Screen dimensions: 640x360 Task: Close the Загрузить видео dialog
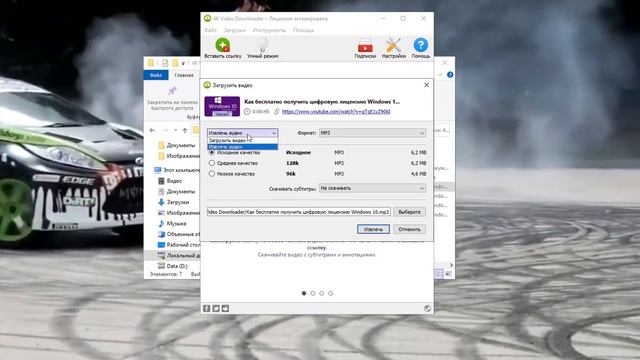pyautogui.click(x=427, y=85)
